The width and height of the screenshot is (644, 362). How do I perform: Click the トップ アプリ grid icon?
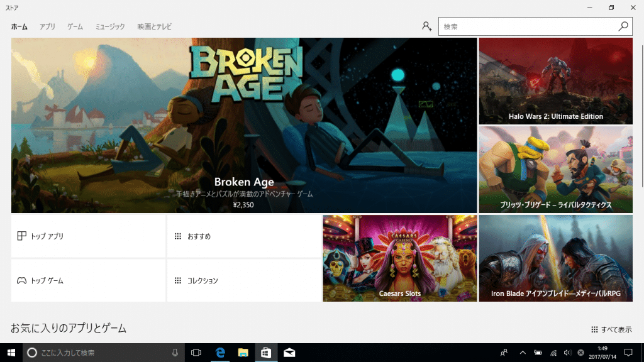point(22,236)
